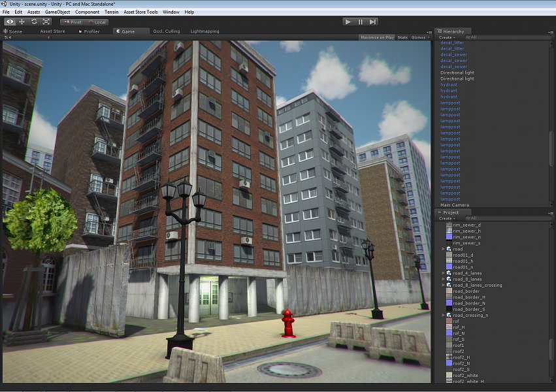This screenshot has width=556, height=392.
Task: Click the road01_n blue texture thumbnail
Action: [x=449, y=267]
